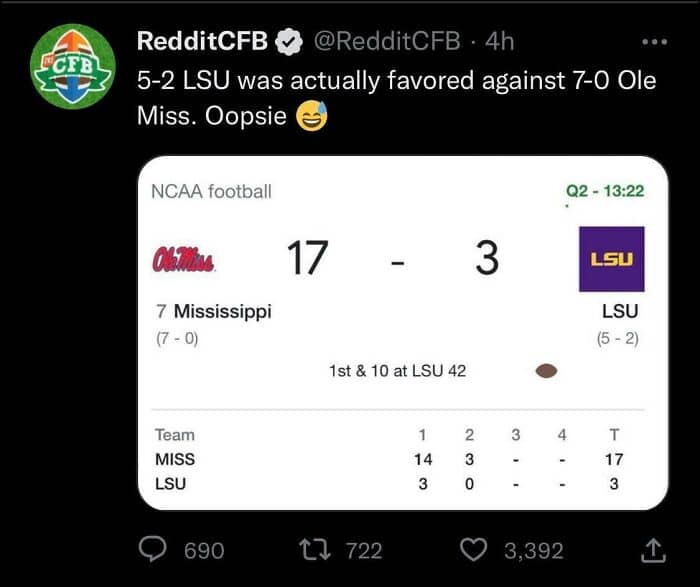Open RedditCFB display name link
Viewport: 700px width, 587px height.
pos(202,42)
